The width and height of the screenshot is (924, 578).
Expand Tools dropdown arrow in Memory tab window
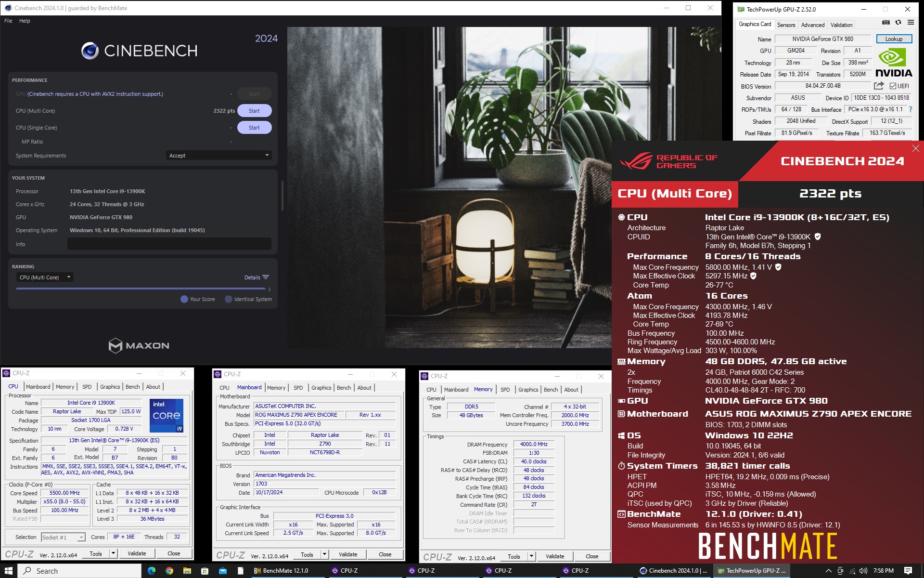coord(531,556)
